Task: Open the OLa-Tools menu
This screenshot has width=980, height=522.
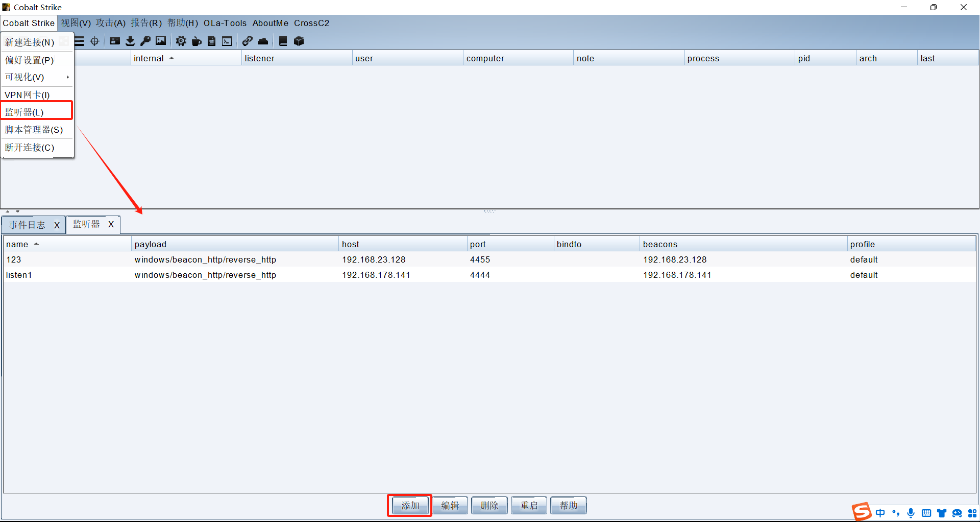Action: pos(225,23)
